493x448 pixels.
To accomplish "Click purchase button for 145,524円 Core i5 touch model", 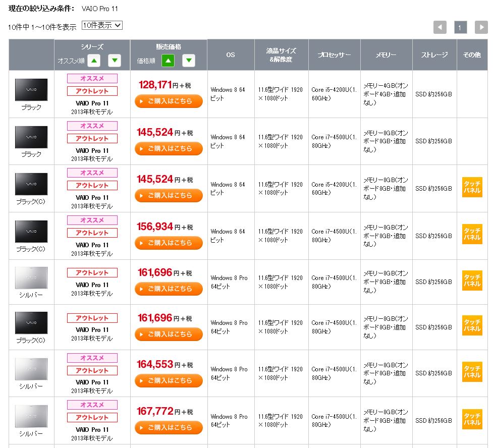I will (x=169, y=196).
